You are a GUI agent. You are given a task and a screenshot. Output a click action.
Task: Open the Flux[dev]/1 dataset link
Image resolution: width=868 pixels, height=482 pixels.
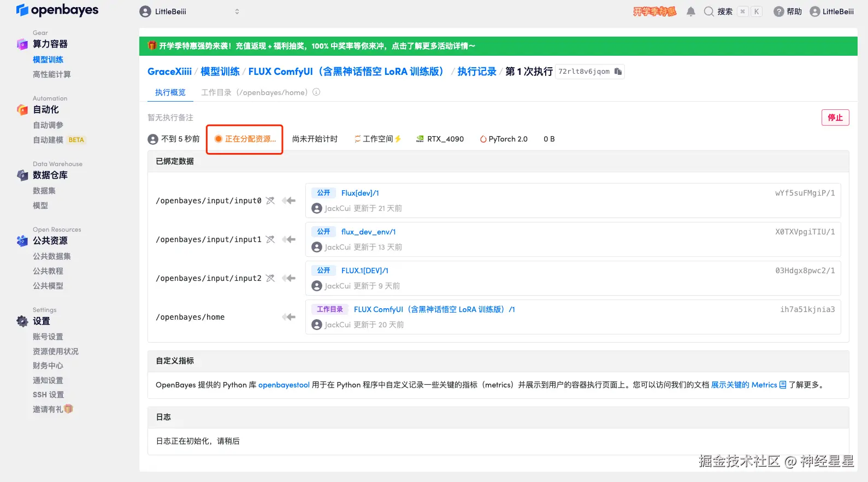[x=360, y=193]
